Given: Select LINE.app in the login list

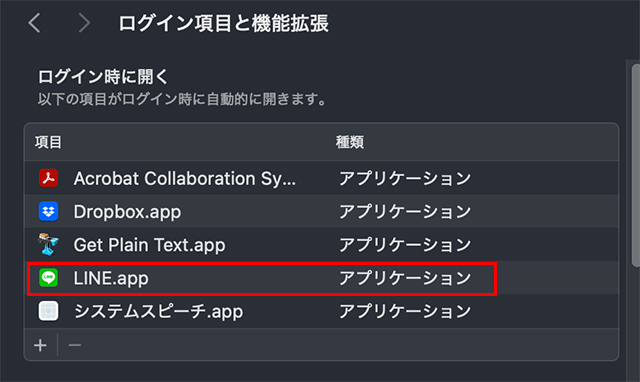Looking at the screenshot, I should (x=111, y=278).
